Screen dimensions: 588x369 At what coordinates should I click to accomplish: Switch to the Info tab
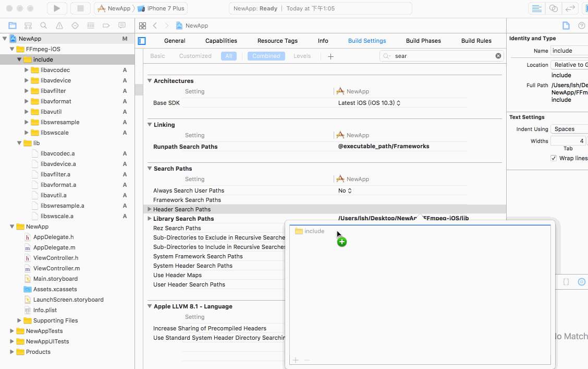click(323, 41)
